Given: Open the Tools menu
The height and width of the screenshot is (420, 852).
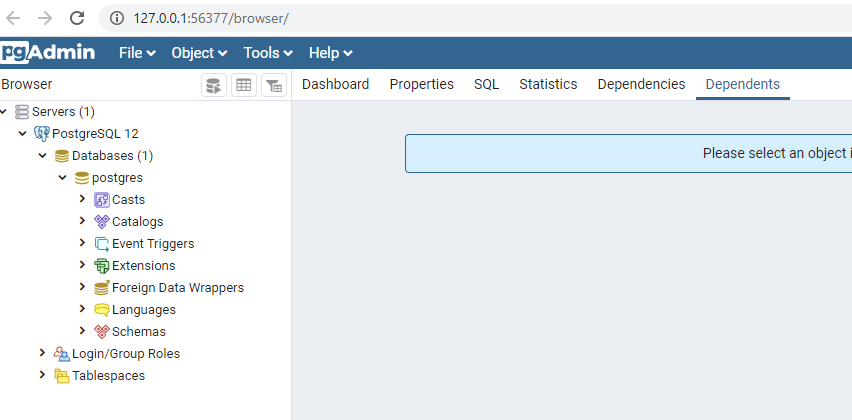Looking at the screenshot, I should click(268, 53).
